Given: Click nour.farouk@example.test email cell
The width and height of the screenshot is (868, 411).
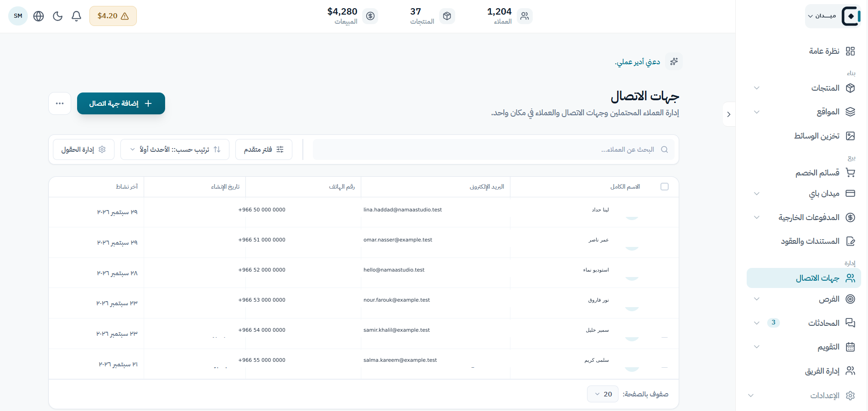Looking at the screenshot, I should [x=397, y=300].
